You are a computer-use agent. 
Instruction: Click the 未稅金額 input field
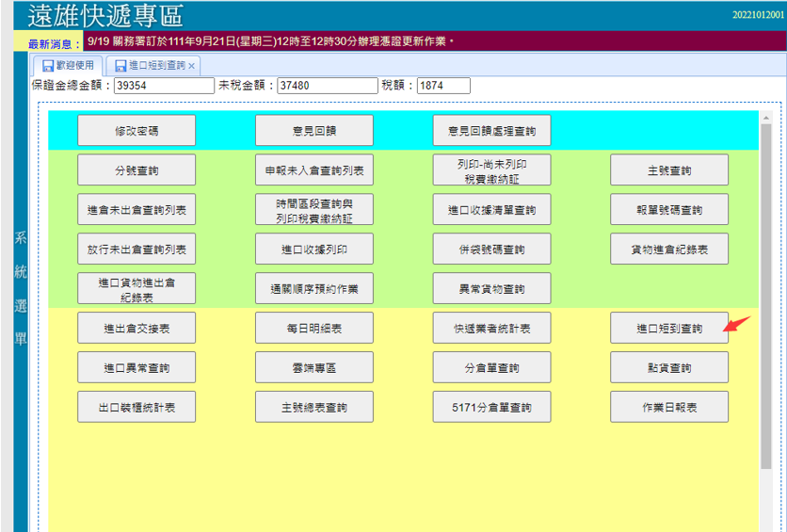(326, 86)
